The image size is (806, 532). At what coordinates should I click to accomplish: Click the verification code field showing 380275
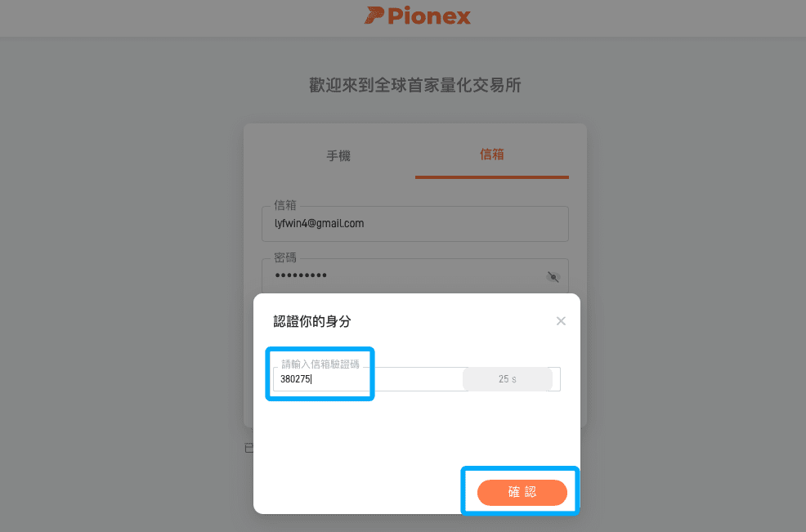(x=368, y=379)
